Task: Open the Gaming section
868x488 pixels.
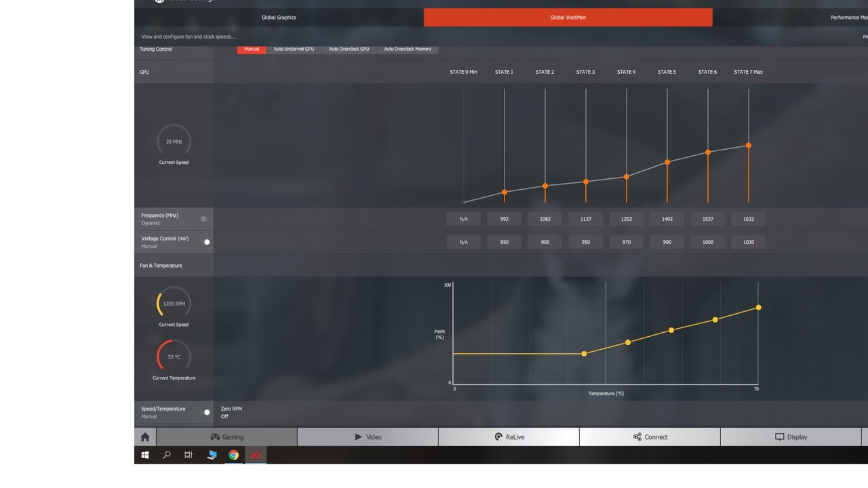Action: (x=226, y=437)
